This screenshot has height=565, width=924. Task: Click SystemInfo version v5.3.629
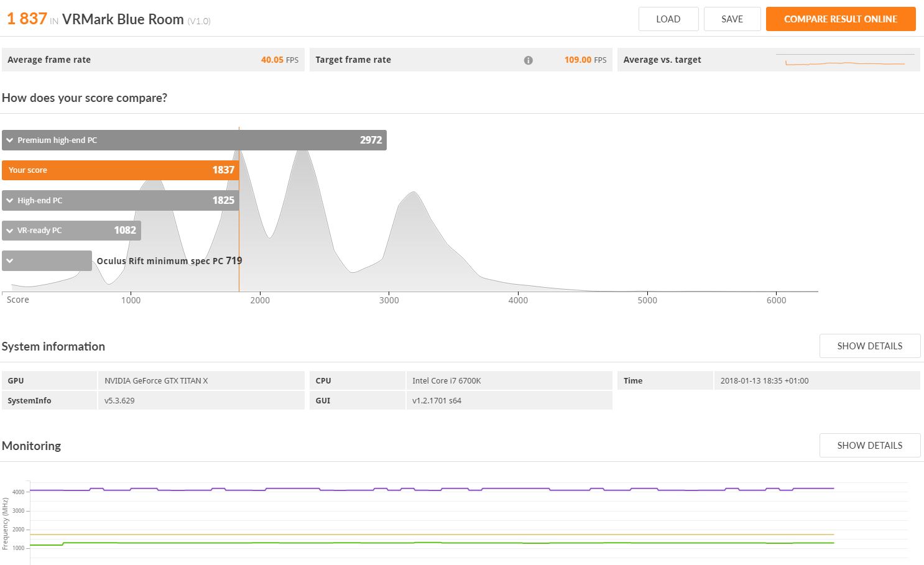tap(119, 401)
